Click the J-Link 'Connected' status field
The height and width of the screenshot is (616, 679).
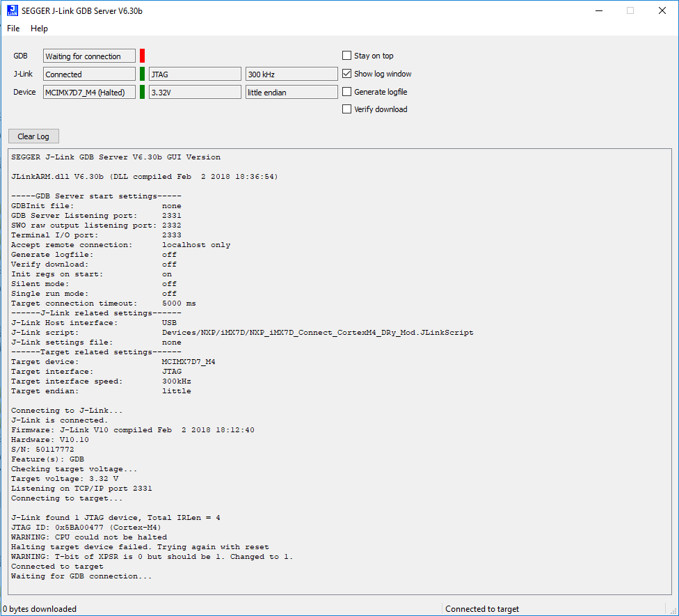coord(89,74)
